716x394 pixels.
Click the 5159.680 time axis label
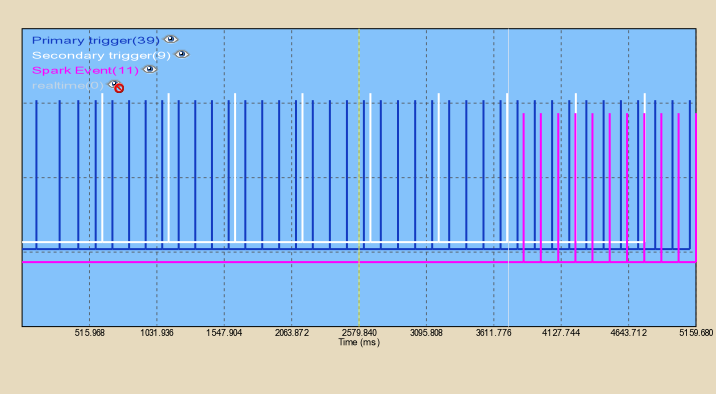[x=696, y=333]
